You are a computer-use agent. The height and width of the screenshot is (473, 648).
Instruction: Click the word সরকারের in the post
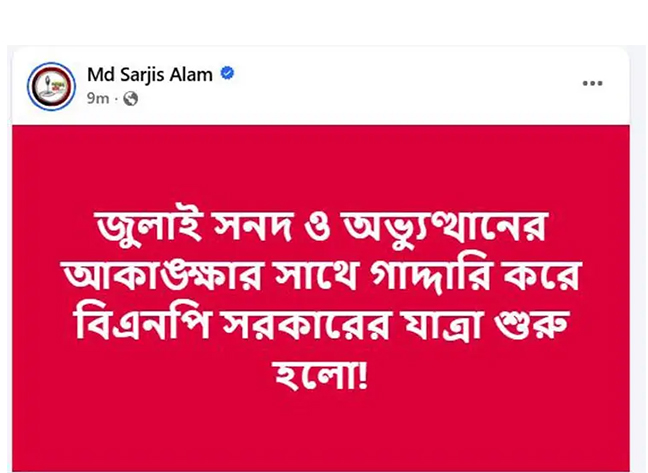pyautogui.click(x=307, y=323)
